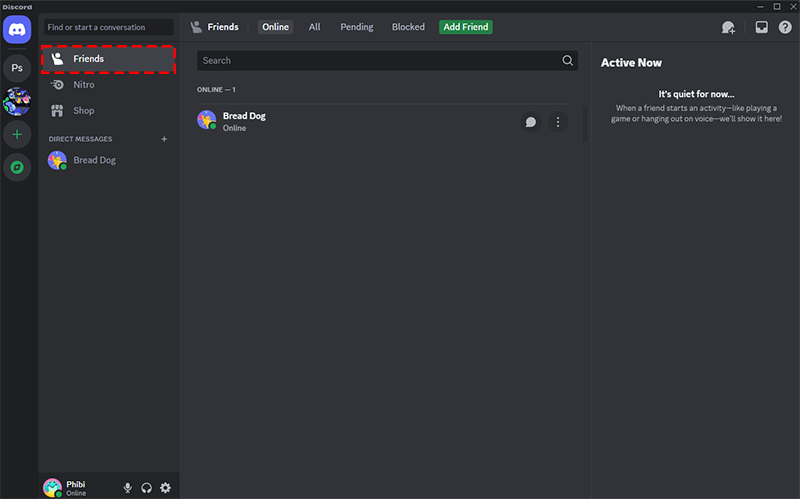
Task: Switch to the All friends tab
Action: point(314,27)
